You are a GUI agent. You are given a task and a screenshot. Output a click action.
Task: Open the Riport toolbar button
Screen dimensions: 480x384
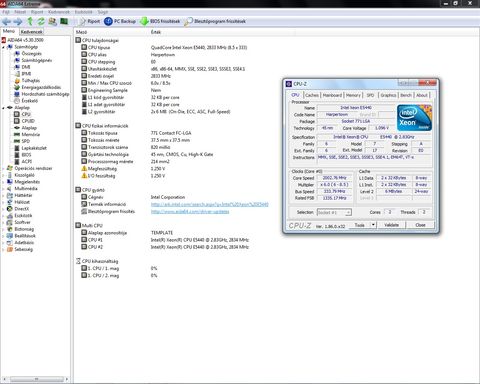pos(90,21)
